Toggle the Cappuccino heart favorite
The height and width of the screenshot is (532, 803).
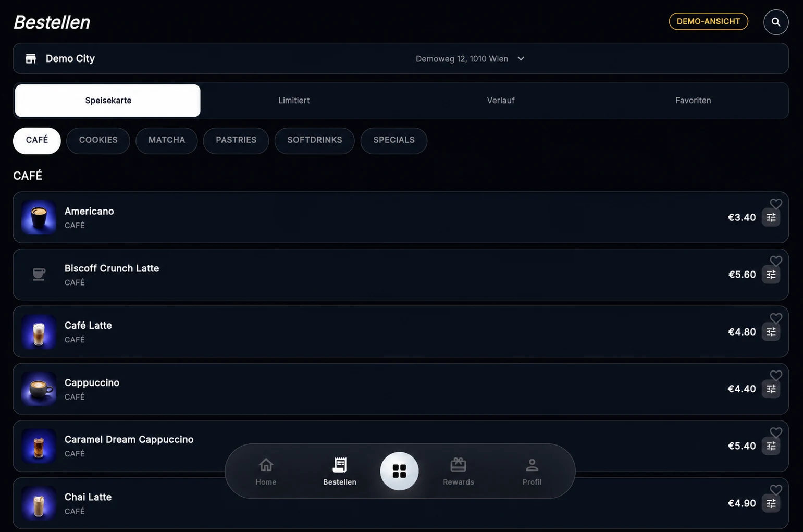tap(776, 376)
